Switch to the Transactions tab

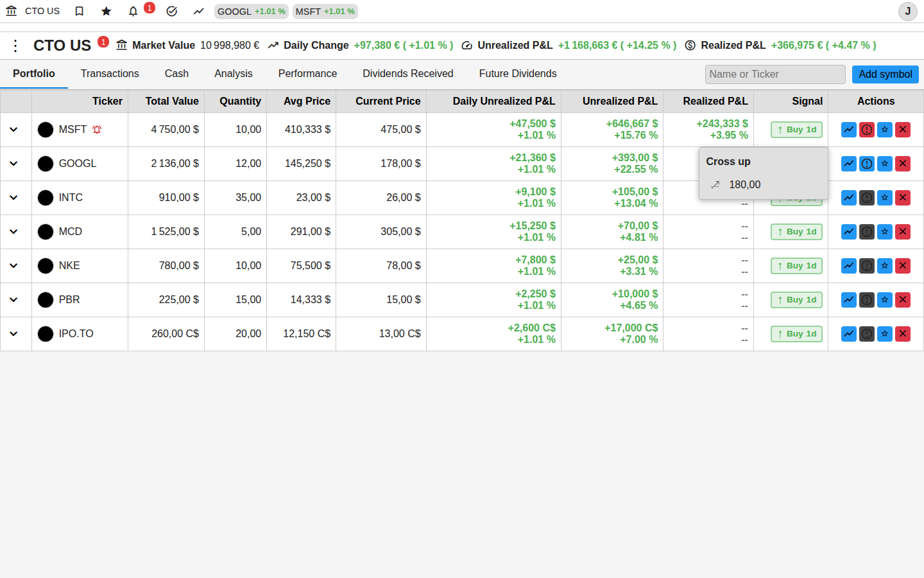click(110, 74)
